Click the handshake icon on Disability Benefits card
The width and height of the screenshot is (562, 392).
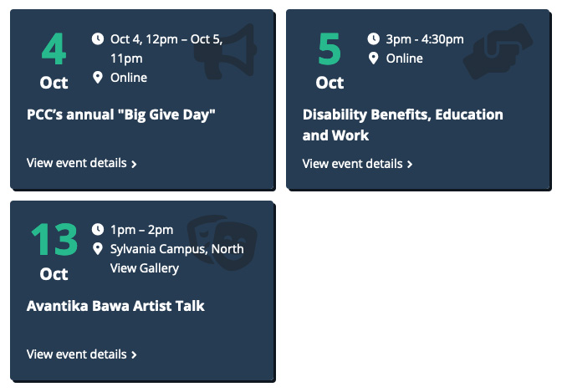point(498,51)
